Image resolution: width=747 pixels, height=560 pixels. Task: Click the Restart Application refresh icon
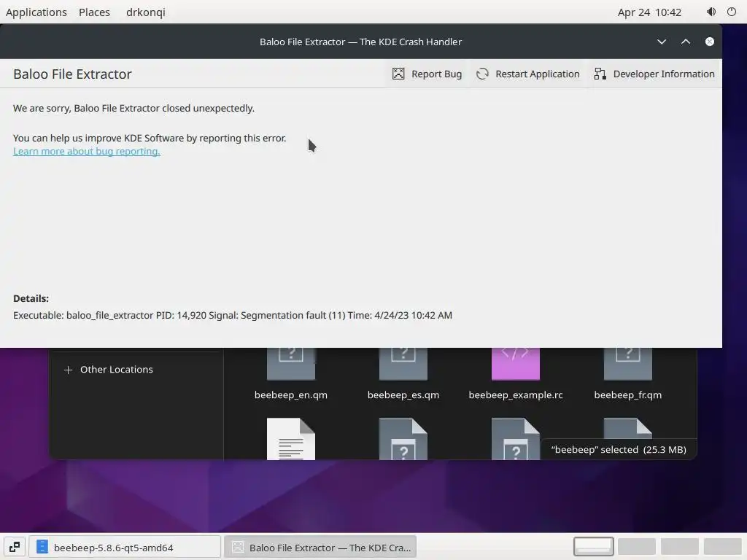click(x=482, y=74)
